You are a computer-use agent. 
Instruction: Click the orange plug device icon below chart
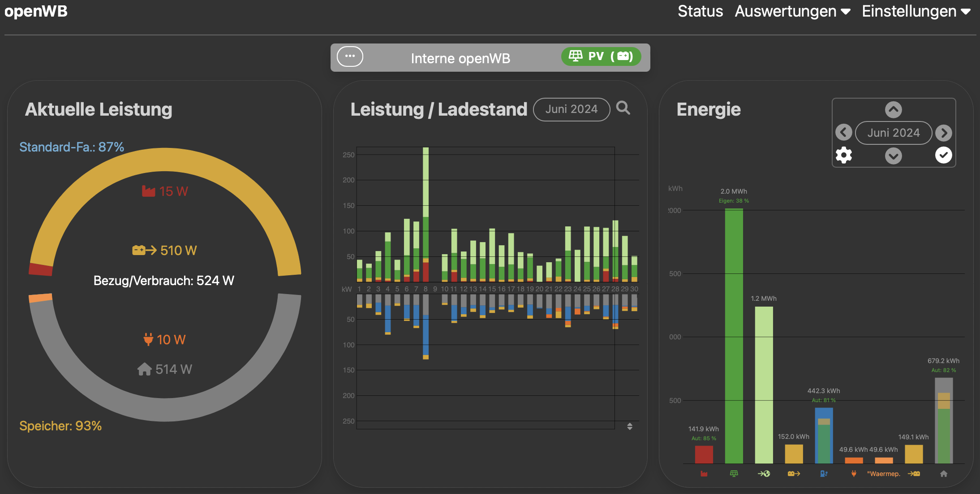point(854,474)
